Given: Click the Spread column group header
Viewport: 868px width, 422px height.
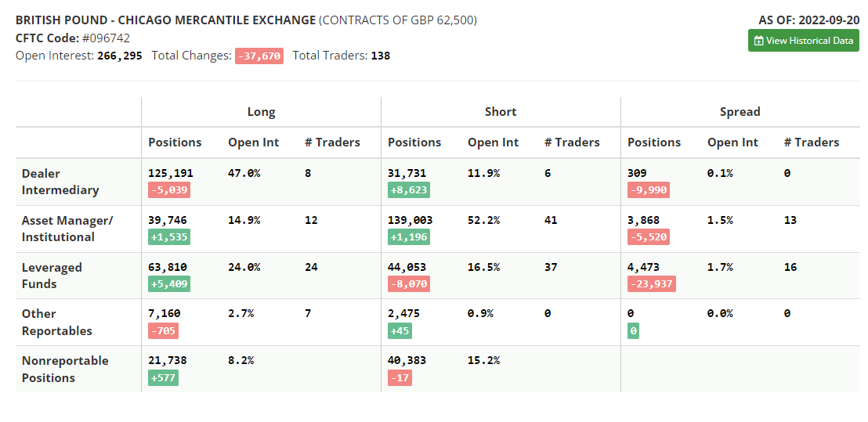Looking at the screenshot, I should 740,112.
